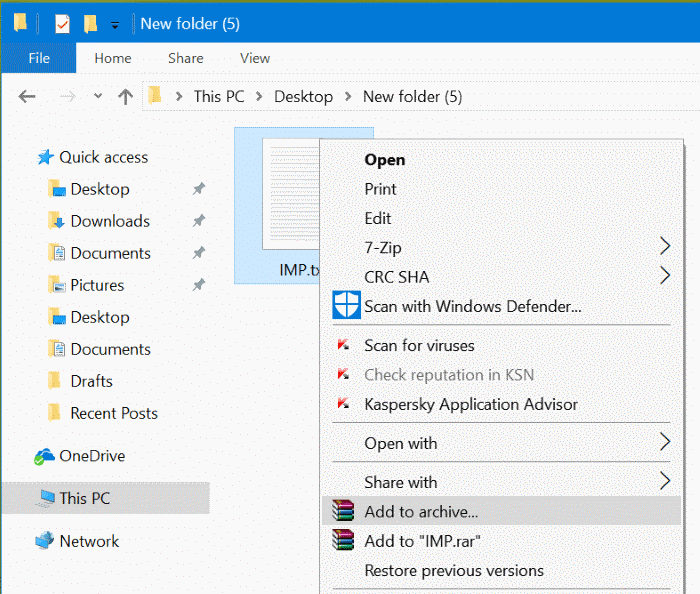Image resolution: width=700 pixels, height=594 pixels.
Task: Expand arrow on the CRC SHA entry
Action: pos(665,275)
